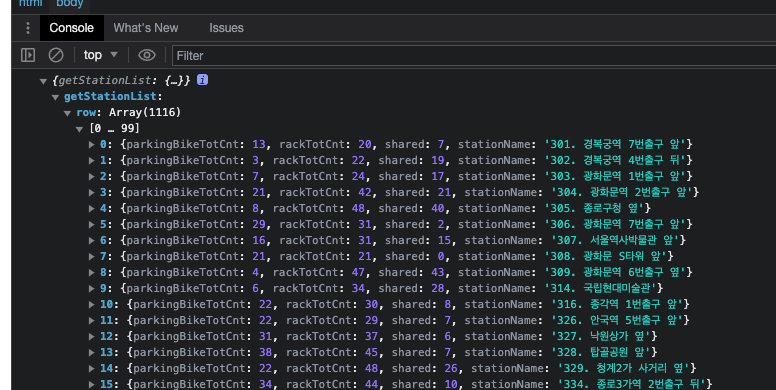Expand array entry 11 for 안국역 5번출구
This screenshot has width=776, height=390.
[x=92, y=320]
